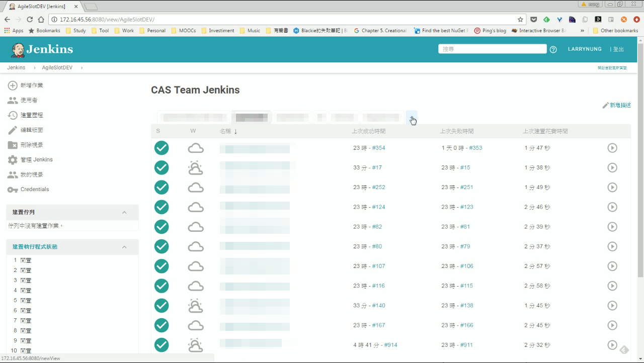Viewport: 644px width, 363px height.
Task: Open AgileSlotDEV breadcrumb link
Action: (x=57, y=67)
